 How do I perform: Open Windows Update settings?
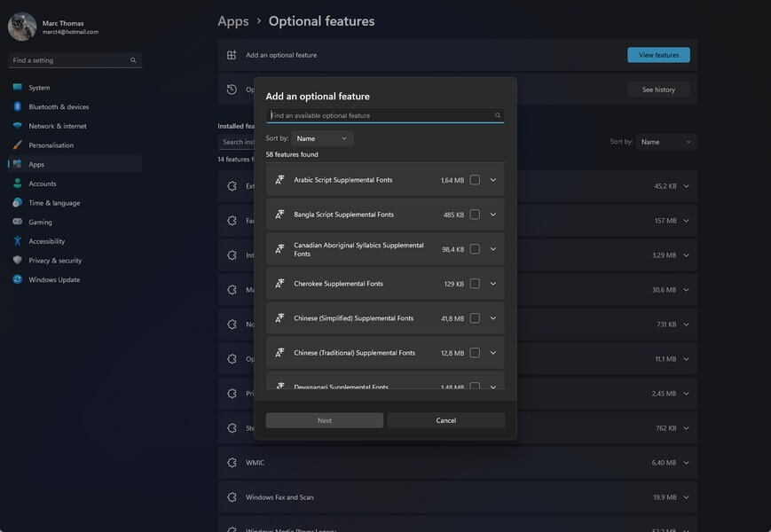click(75, 279)
